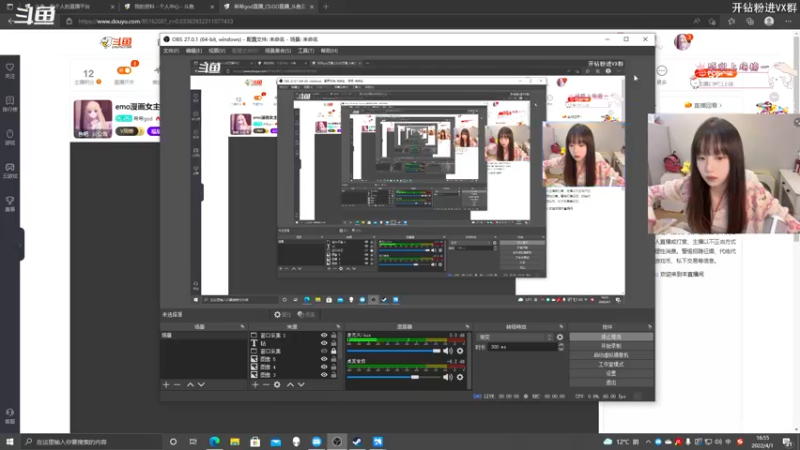800x450 pixels.
Task: Show hidden tray icons chevron
Action: click(648, 442)
